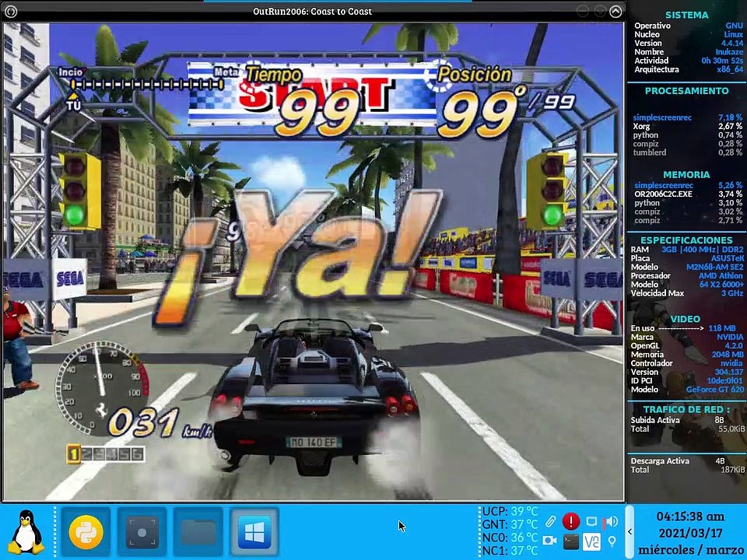Launch the yellow Python app in taskbar
Viewport: 747px width, 560px height.
(86, 532)
